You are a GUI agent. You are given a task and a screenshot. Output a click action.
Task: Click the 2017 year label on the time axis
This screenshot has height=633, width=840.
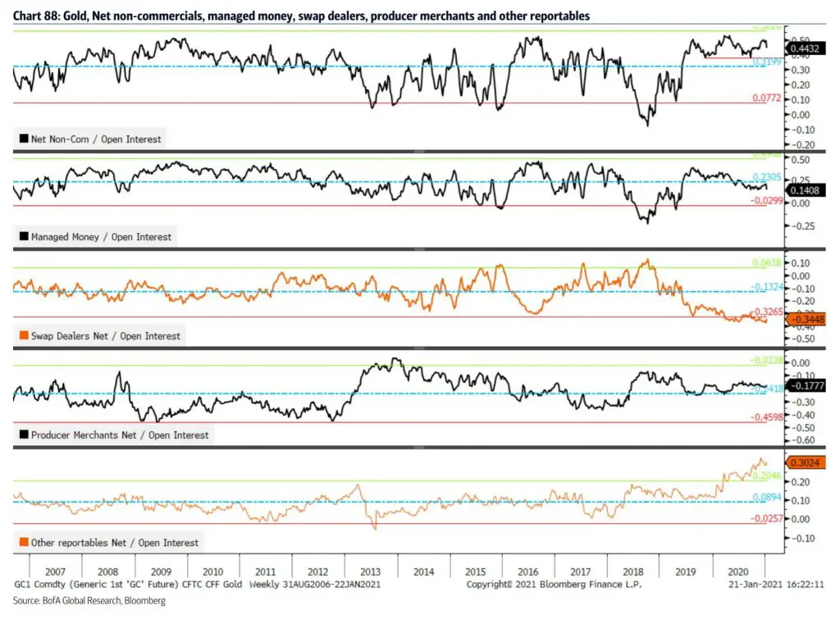click(580, 572)
